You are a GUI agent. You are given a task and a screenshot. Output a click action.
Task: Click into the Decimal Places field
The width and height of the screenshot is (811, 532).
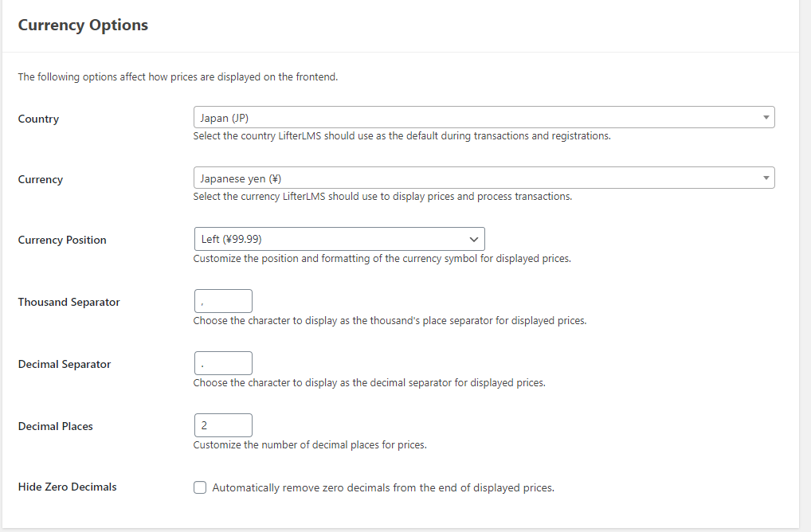tap(223, 425)
